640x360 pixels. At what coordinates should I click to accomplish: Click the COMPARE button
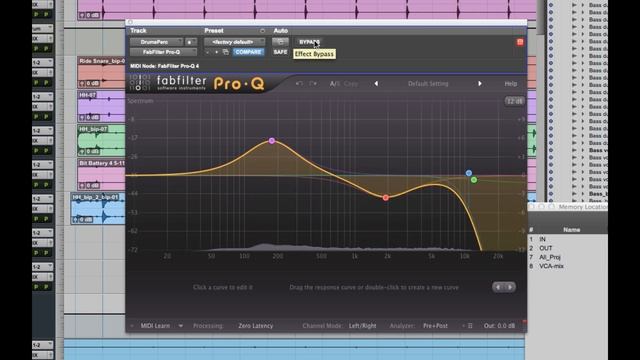(x=248, y=52)
